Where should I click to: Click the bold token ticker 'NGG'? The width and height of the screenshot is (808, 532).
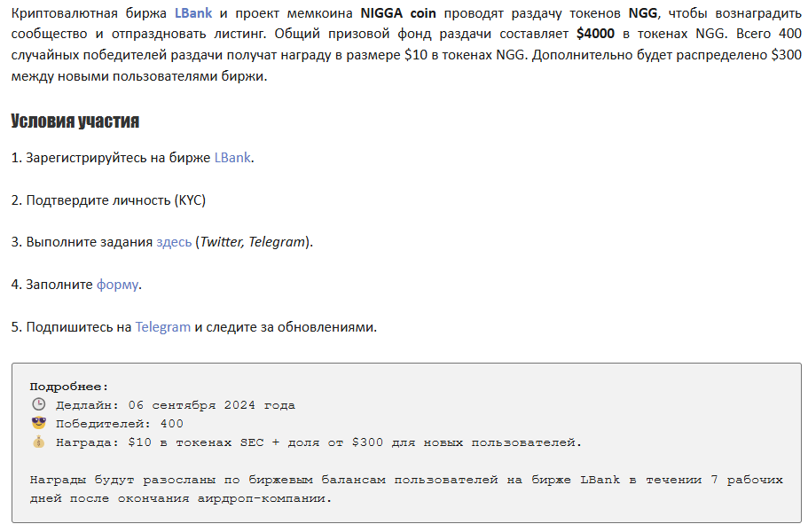[x=643, y=13]
